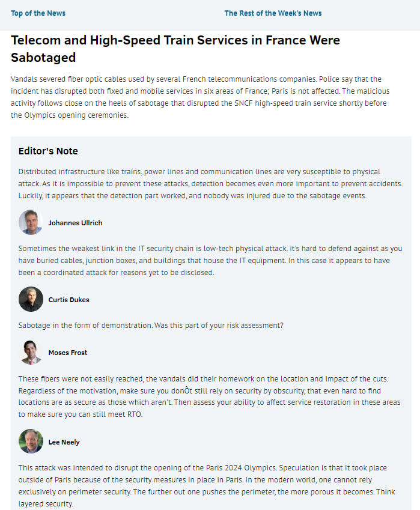Select the name "Curtis Dukes"

click(68, 299)
